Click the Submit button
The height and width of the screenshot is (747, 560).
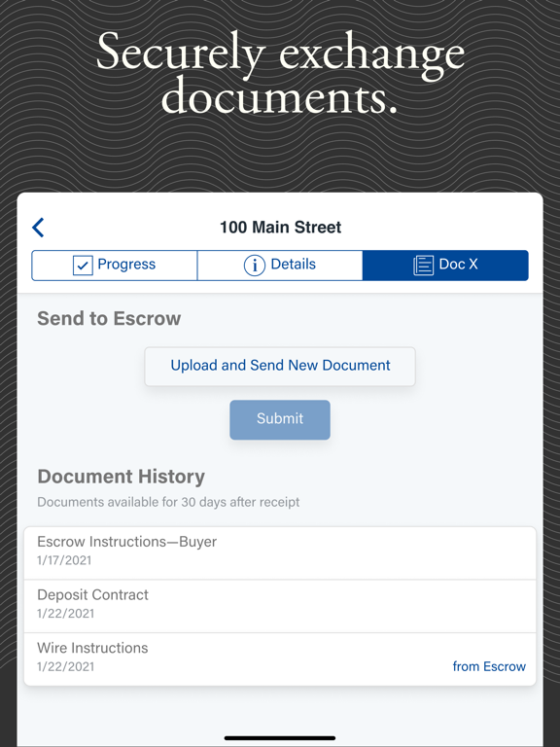click(x=280, y=419)
